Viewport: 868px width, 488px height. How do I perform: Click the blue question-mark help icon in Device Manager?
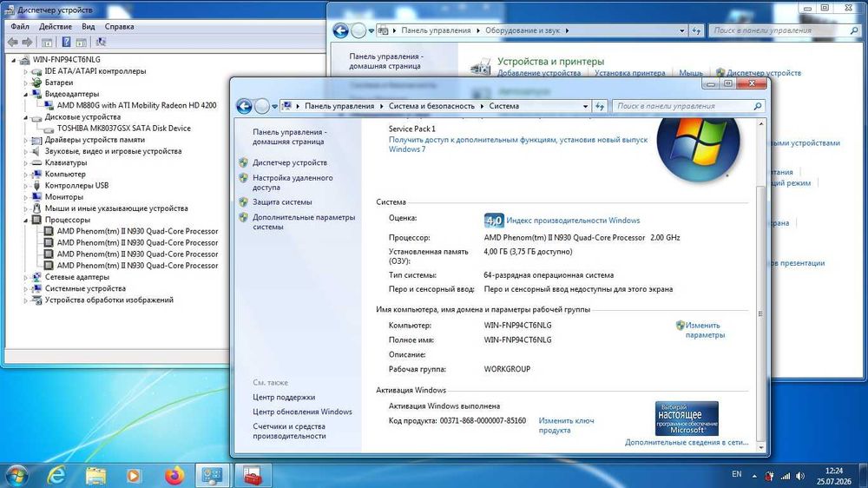point(66,42)
